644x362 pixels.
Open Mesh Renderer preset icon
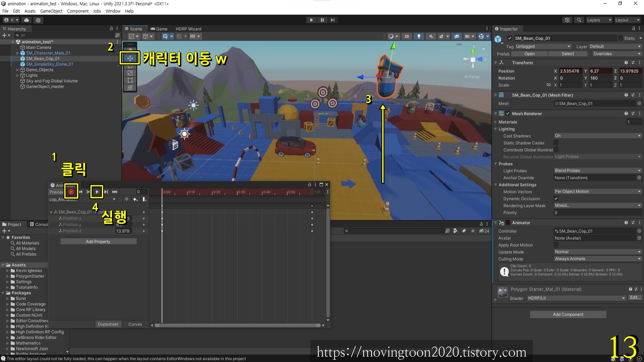coord(633,114)
